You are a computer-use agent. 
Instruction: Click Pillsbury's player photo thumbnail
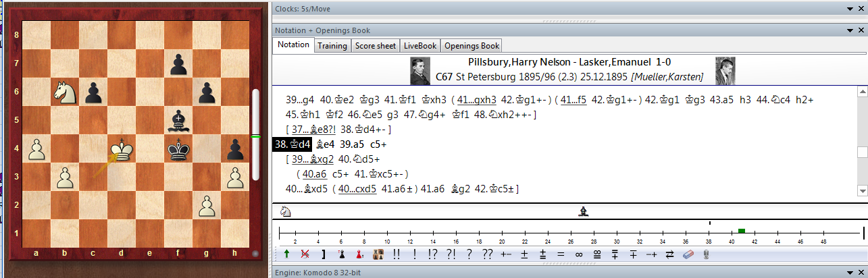pyautogui.click(x=421, y=71)
